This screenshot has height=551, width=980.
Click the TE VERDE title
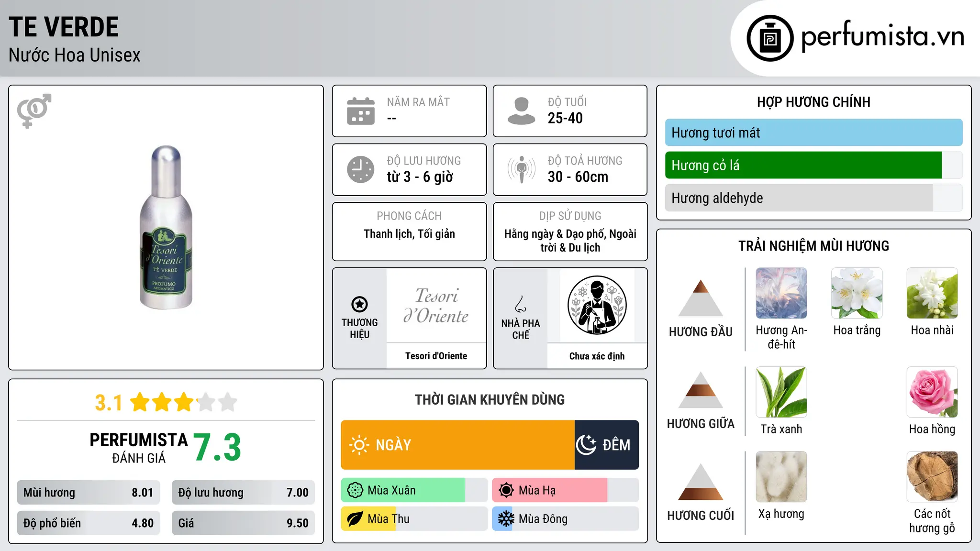click(x=64, y=27)
